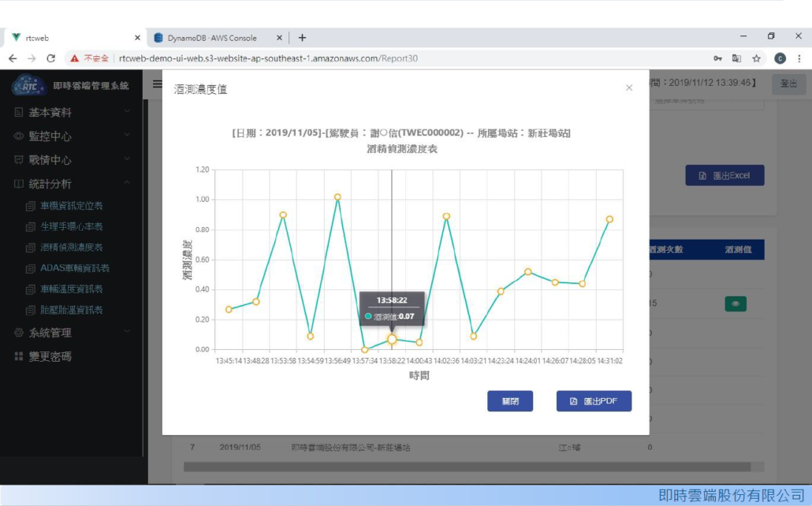Open the Chrome profile avatar

coord(780,58)
